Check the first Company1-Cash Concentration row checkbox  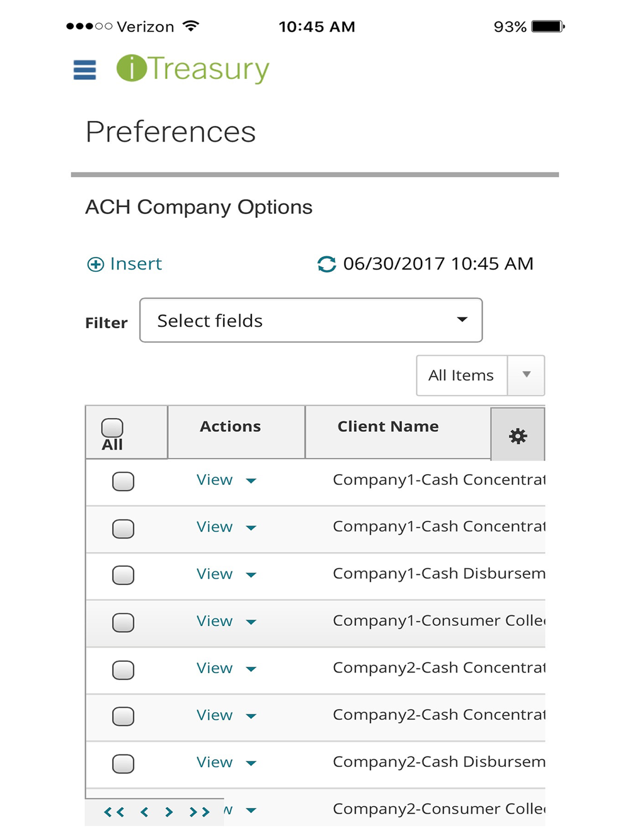coord(123,482)
